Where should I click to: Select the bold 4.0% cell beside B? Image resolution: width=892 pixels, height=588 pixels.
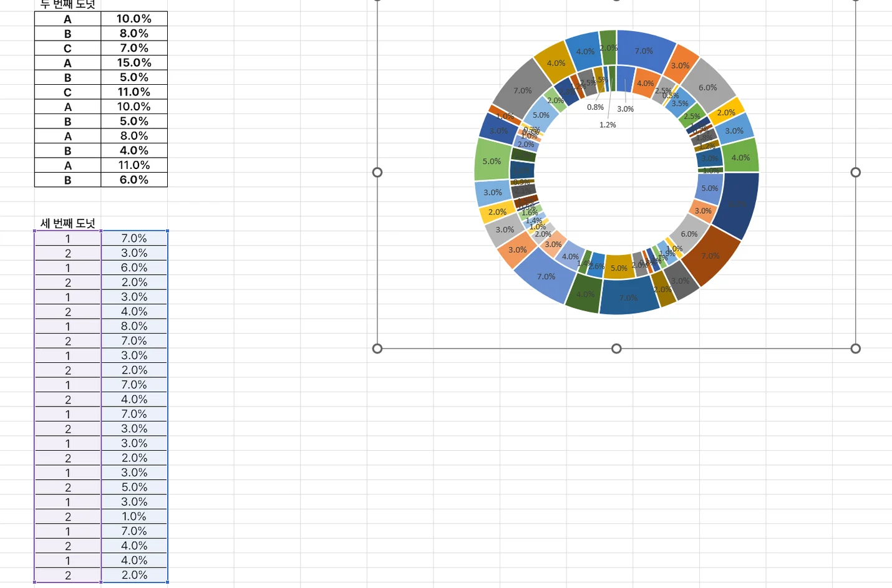[134, 150]
